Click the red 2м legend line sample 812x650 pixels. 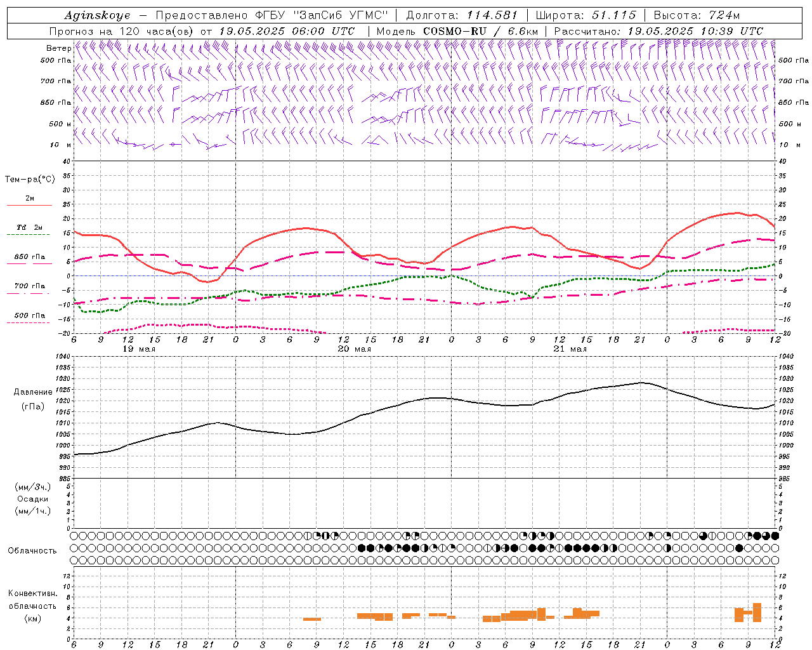click(x=29, y=206)
